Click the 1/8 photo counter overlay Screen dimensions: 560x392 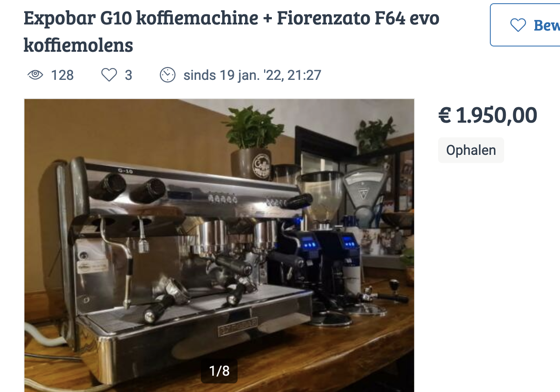point(219,371)
